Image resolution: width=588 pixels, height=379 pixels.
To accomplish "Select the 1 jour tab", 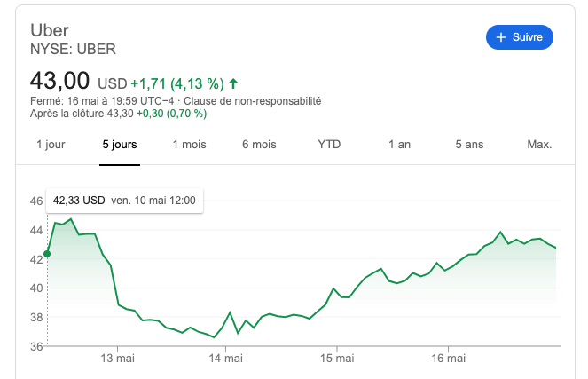I will (x=51, y=145).
